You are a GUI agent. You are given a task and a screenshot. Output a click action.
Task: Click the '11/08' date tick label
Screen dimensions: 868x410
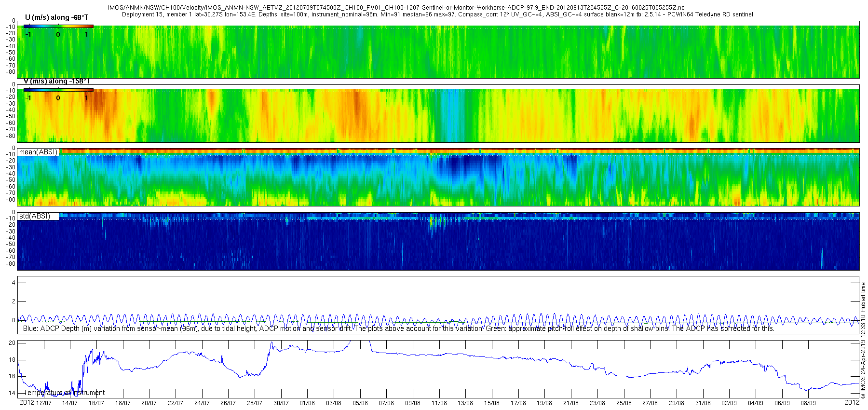[x=439, y=403]
